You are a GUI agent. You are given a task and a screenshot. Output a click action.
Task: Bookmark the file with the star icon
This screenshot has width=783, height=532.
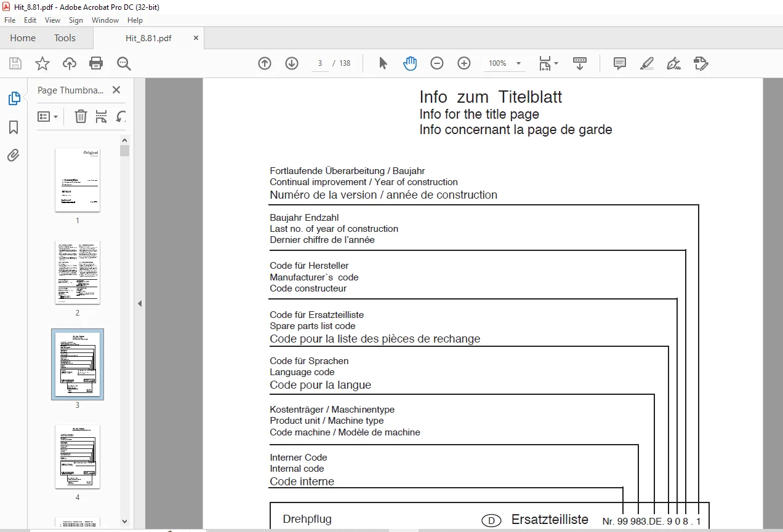pos(42,63)
